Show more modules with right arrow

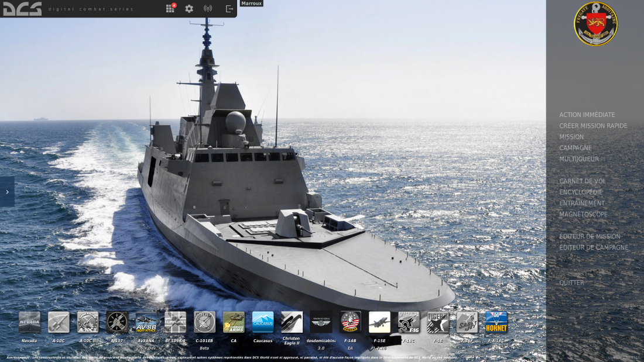[x=515, y=325]
